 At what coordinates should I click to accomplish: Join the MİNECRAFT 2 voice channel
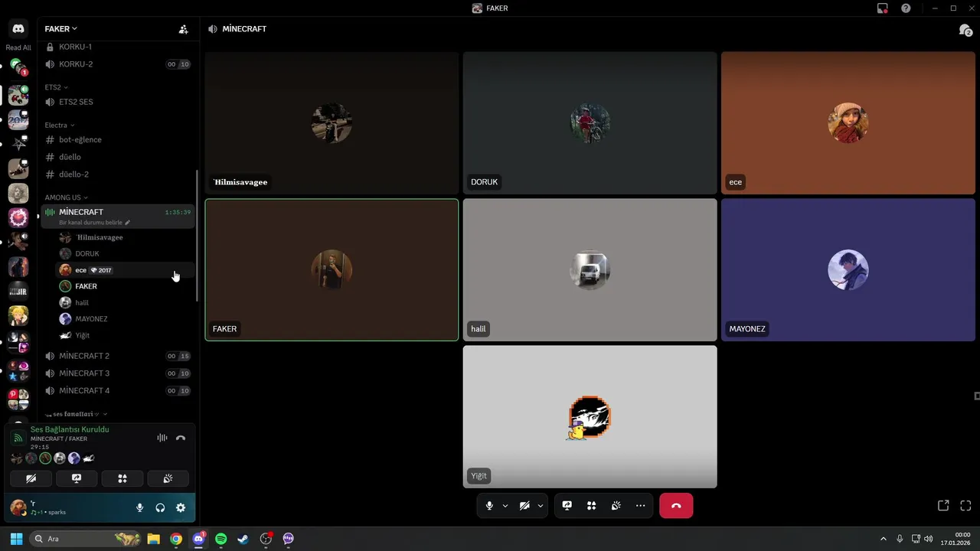[x=116, y=356]
